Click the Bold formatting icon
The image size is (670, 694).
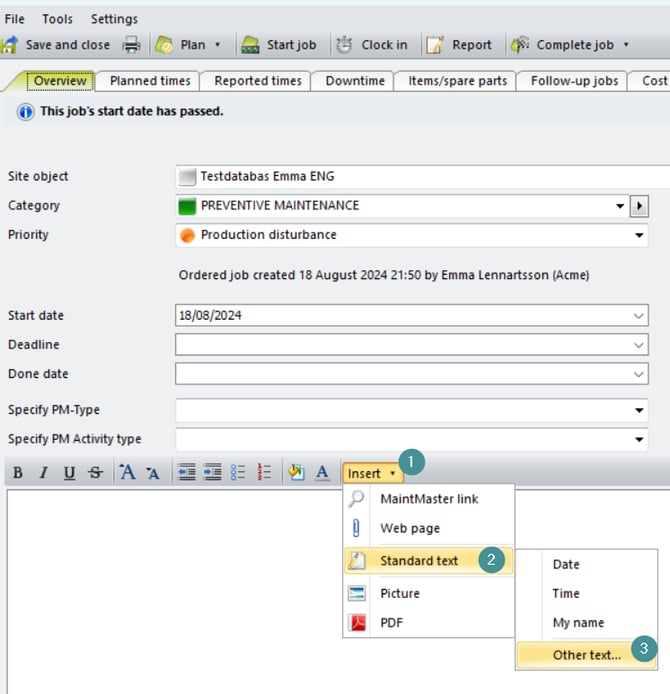(17, 473)
